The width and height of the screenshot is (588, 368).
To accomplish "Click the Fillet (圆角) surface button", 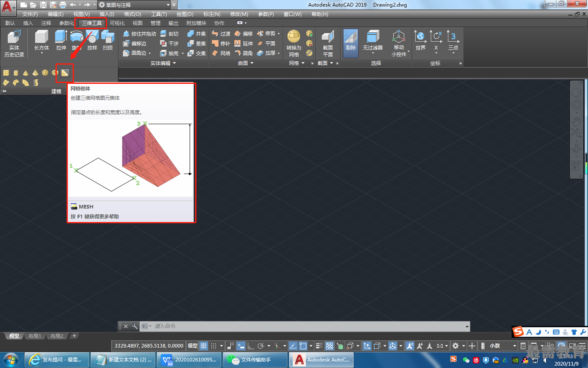I will [x=243, y=53].
